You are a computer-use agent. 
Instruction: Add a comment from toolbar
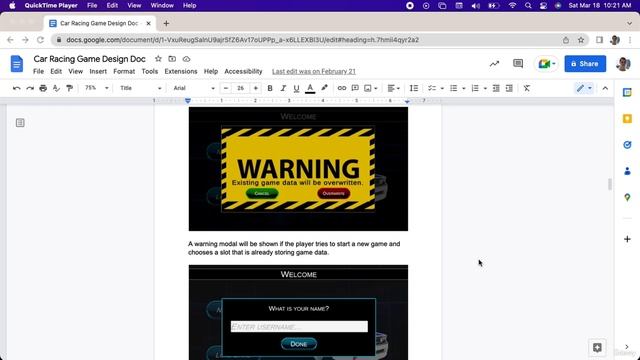pos(355,88)
